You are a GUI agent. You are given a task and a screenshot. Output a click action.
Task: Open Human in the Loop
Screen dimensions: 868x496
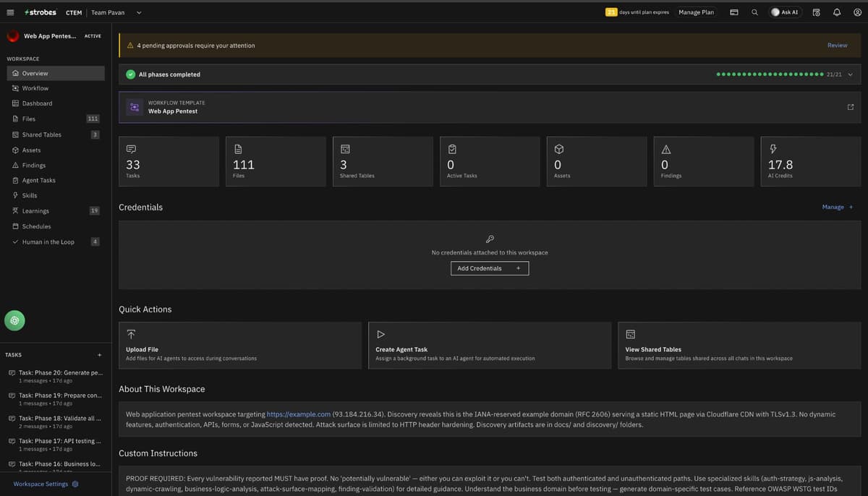(x=56, y=241)
